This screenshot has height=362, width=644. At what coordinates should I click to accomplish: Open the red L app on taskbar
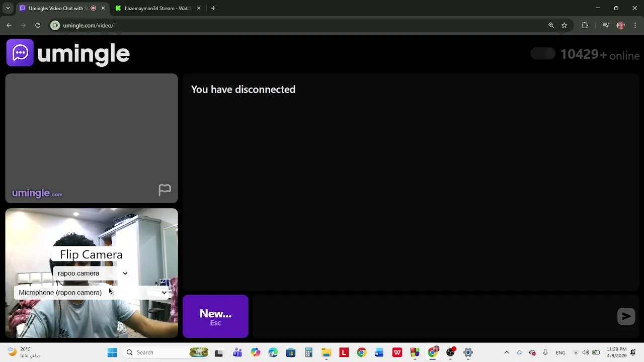pyautogui.click(x=344, y=352)
